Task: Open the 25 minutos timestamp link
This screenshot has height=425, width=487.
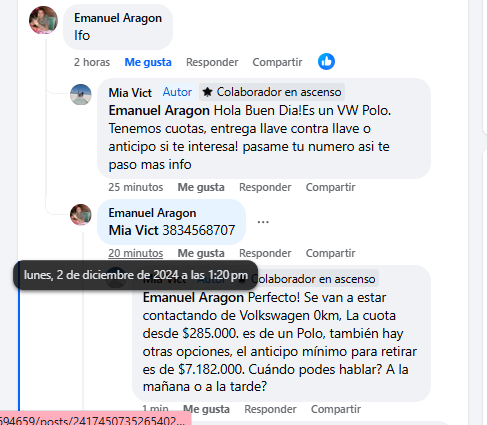Action: 136,187
